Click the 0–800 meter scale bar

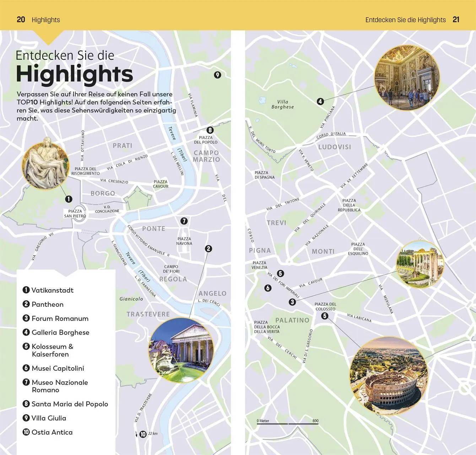pyautogui.click(x=288, y=424)
